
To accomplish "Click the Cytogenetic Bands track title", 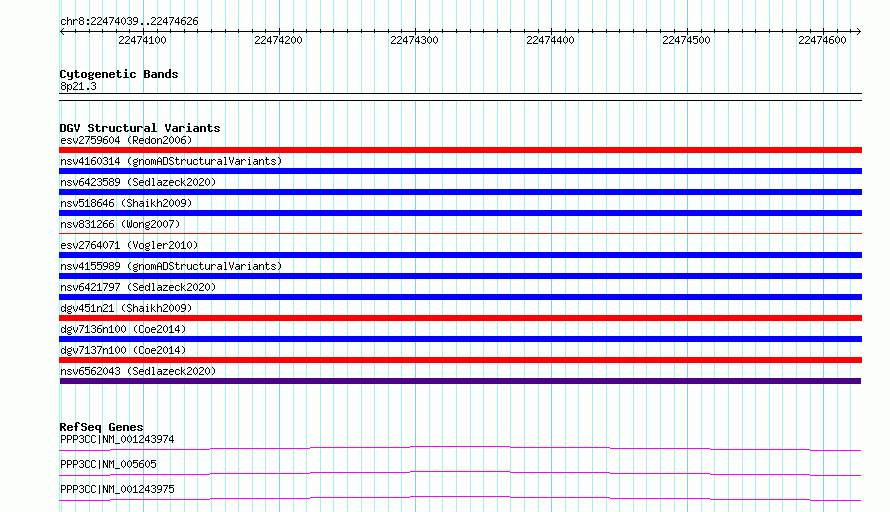I will (x=119, y=74).
